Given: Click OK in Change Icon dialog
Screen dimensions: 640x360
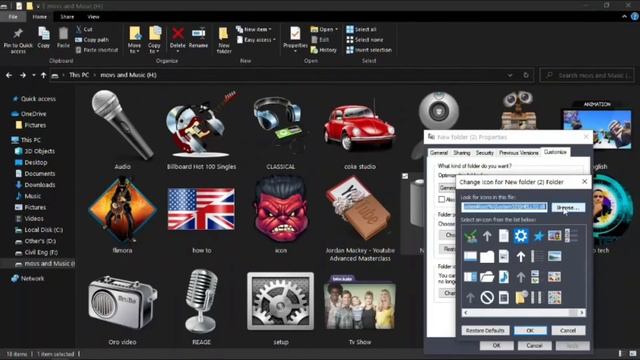Looking at the screenshot, I should coord(530,330).
